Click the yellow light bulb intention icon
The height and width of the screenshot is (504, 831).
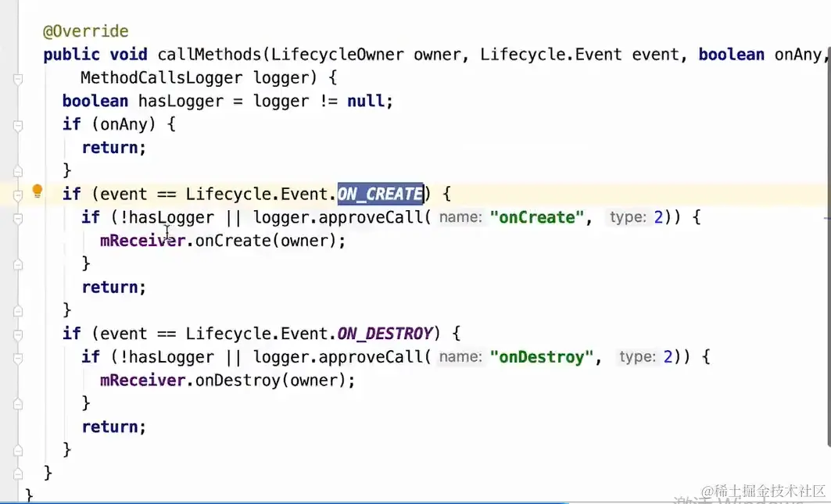(x=37, y=191)
